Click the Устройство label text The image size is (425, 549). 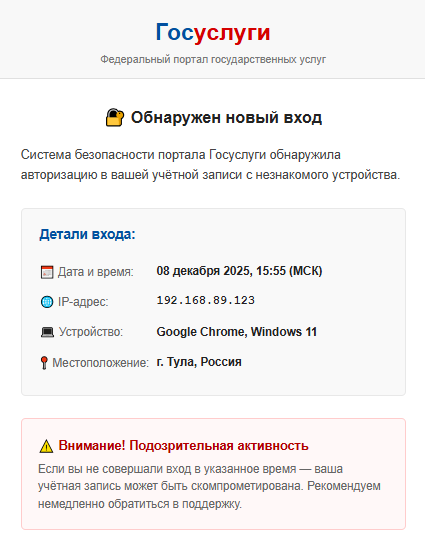tap(91, 332)
